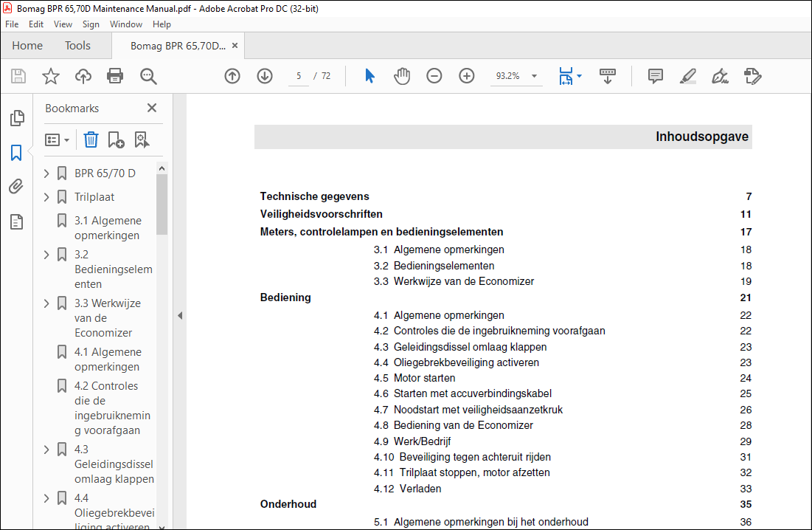Click the stamp and edit icon
This screenshot has width=812, height=530.
[x=752, y=76]
